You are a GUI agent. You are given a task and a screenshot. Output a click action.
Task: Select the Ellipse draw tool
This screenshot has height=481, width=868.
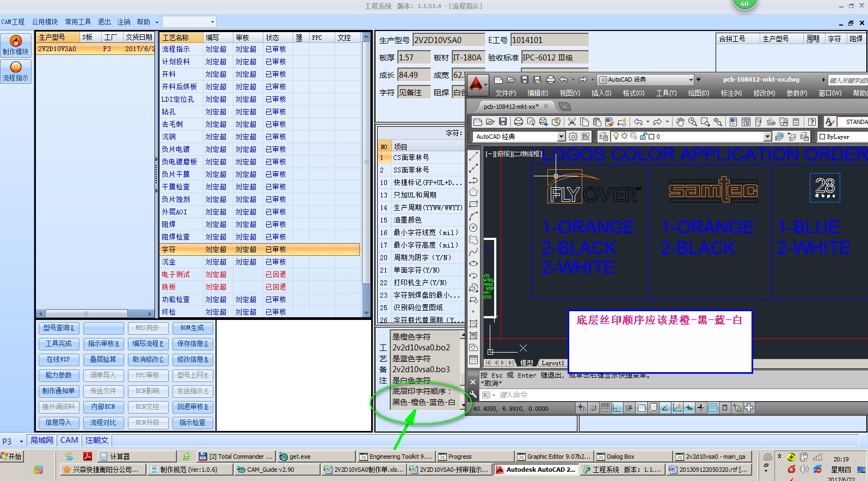tap(473, 263)
